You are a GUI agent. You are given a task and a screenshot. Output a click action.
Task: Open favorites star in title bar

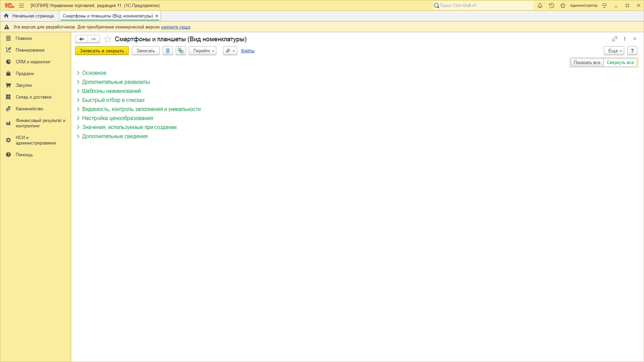pyautogui.click(x=563, y=5)
